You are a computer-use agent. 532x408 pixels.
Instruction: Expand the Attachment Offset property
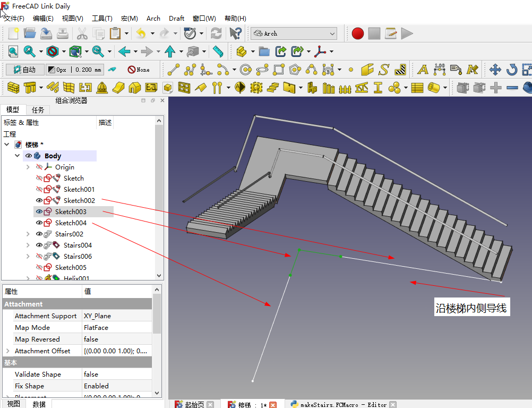[x=7, y=351]
